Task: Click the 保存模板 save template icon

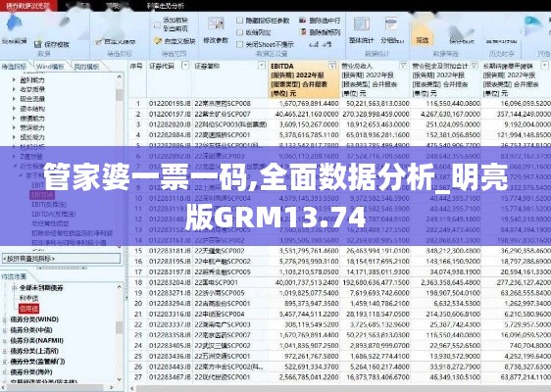Action: click(x=38, y=44)
